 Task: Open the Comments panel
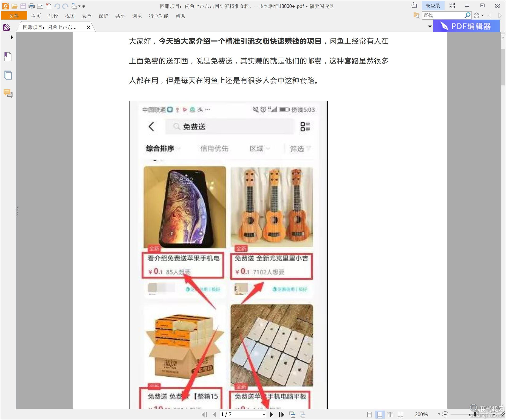(8, 93)
